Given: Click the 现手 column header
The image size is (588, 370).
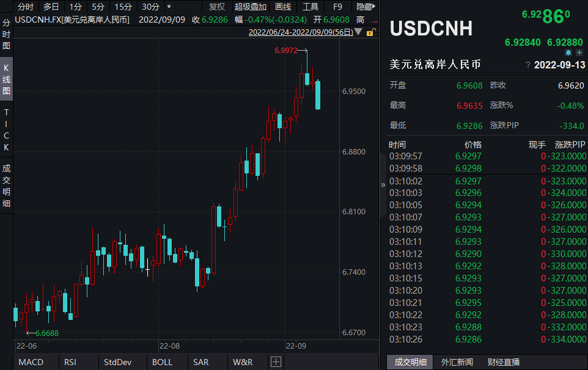Looking at the screenshot, I should click(x=537, y=145).
